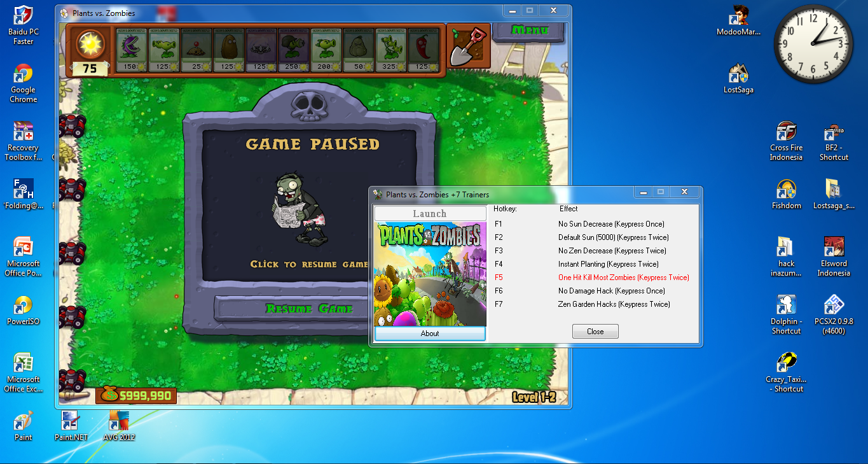Click the 'No Sun Decrease (Keypress Once)' row
Image resolution: width=868 pixels, height=464 pixels.
611,224
